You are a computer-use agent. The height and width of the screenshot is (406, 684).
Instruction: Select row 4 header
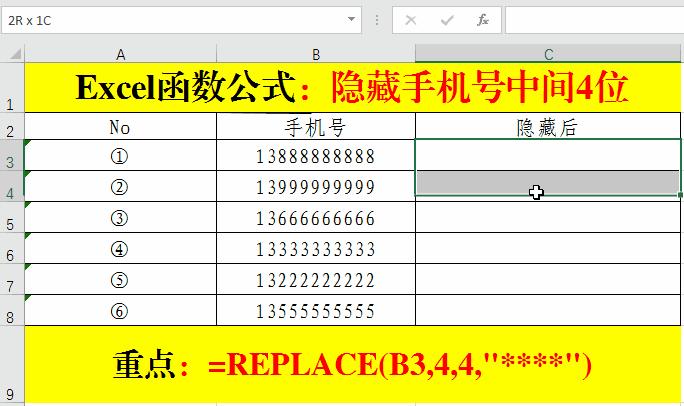pyautogui.click(x=12, y=186)
